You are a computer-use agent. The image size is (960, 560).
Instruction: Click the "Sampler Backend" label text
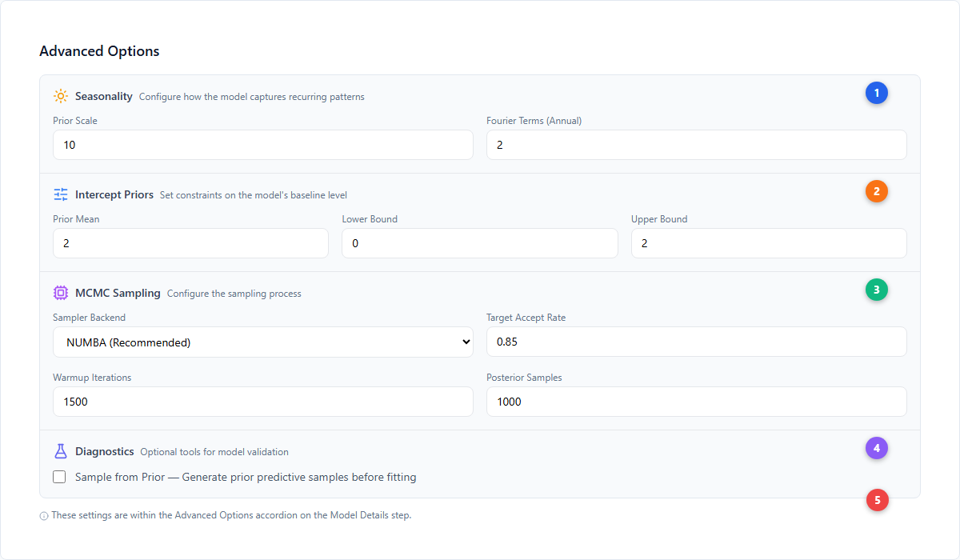pyautogui.click(x=90, y=318)
